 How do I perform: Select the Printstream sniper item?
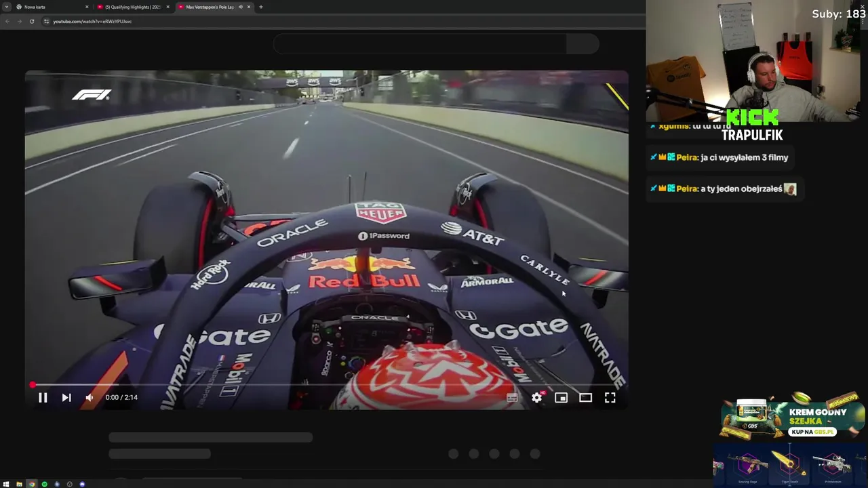tap(832, 465)
